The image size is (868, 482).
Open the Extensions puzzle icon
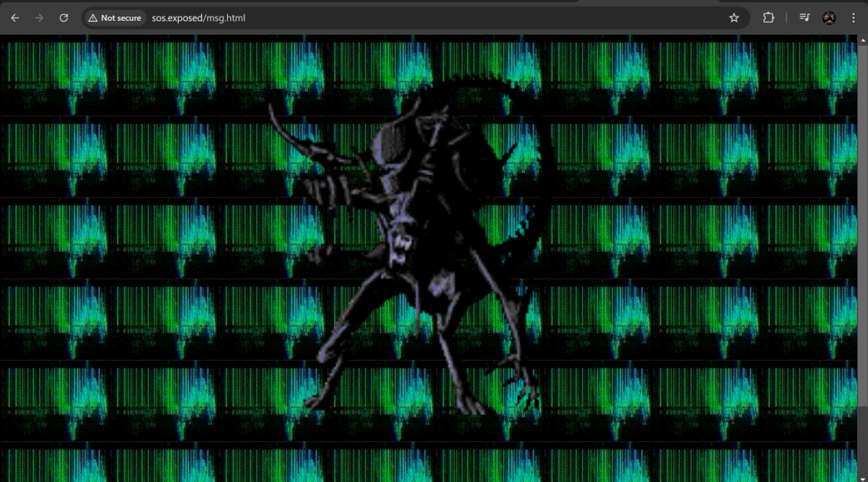(768, 17)
